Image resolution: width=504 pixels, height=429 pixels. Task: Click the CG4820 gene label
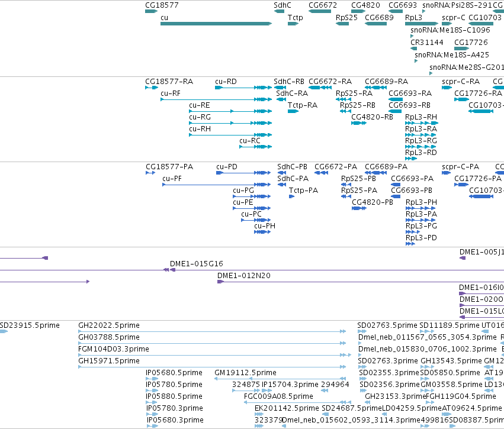(365, 5)
